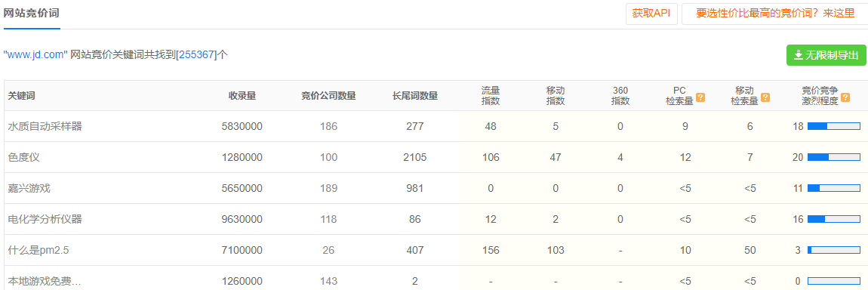
Task: Click 收录量 value 5830000
Action: (x=242, y=126)
